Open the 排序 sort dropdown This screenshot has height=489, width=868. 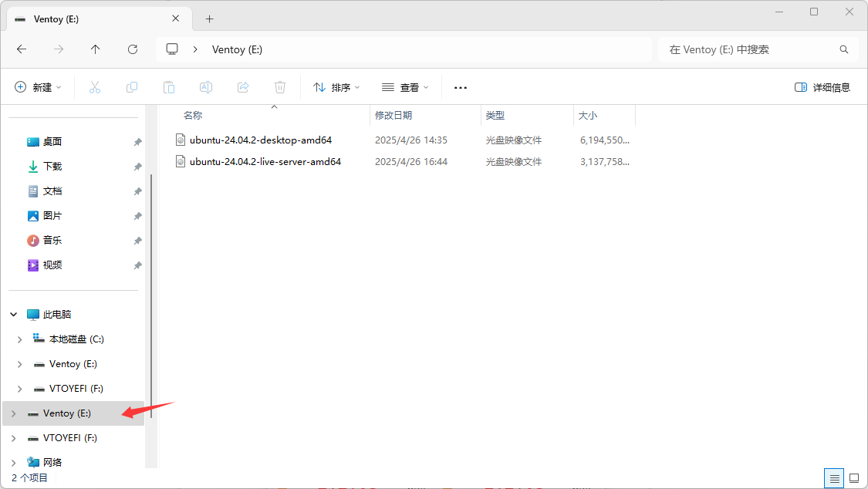point(336,87)
